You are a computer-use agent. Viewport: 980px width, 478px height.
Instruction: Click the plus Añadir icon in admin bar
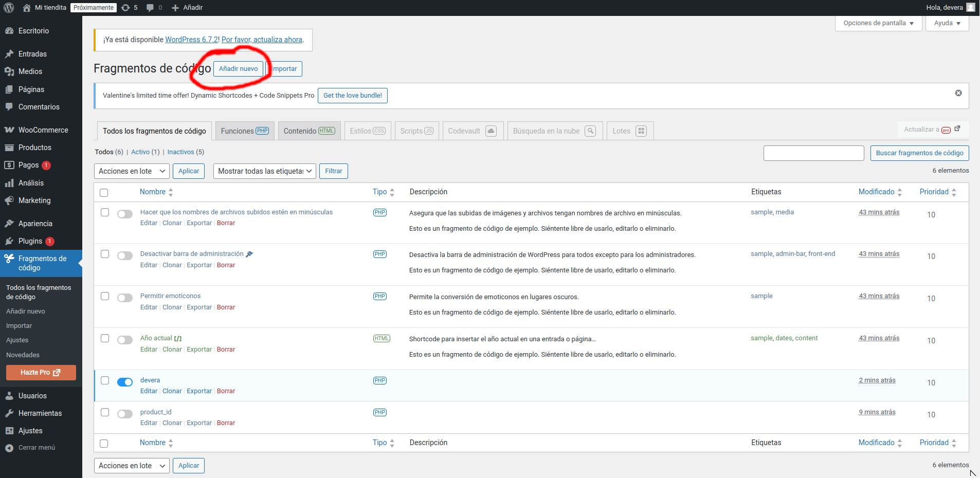(175, 8)
